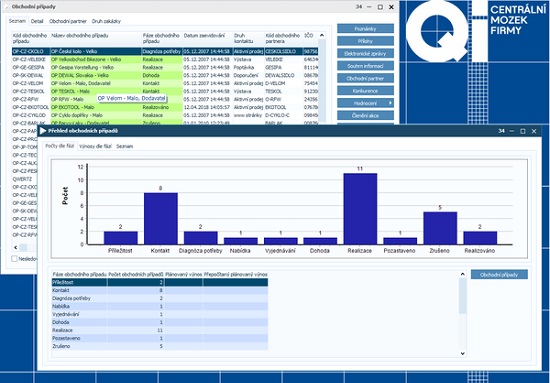Select the Realizace row in phase table
This screenshot has width=550, height=383.
[160, 330]
